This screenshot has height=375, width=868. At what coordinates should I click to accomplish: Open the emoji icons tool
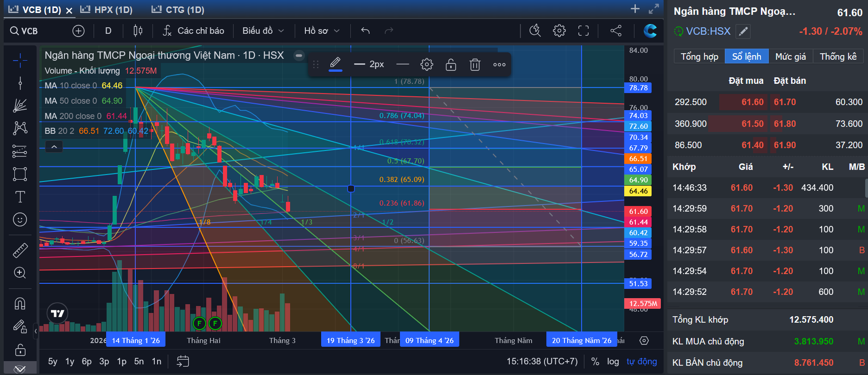(x=20, y=219)
